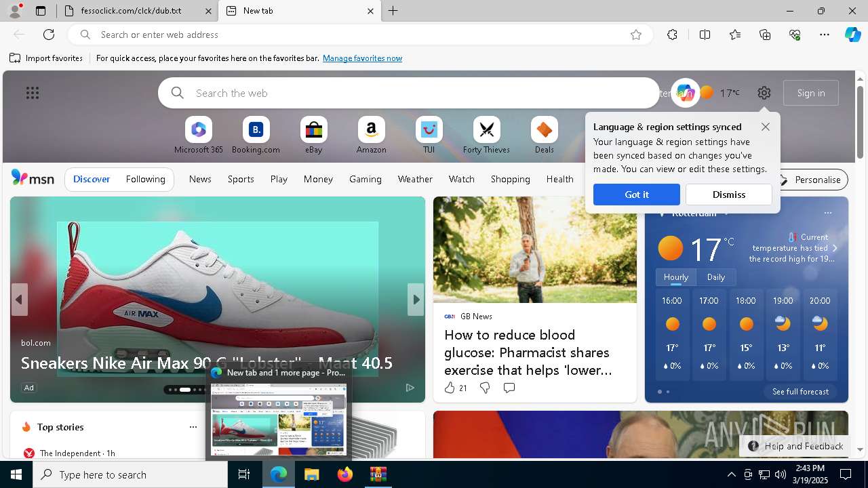The height and width of the screenshot is (488, 868).
Task: Show next carousel slide
Action: (x=416, y=300)
